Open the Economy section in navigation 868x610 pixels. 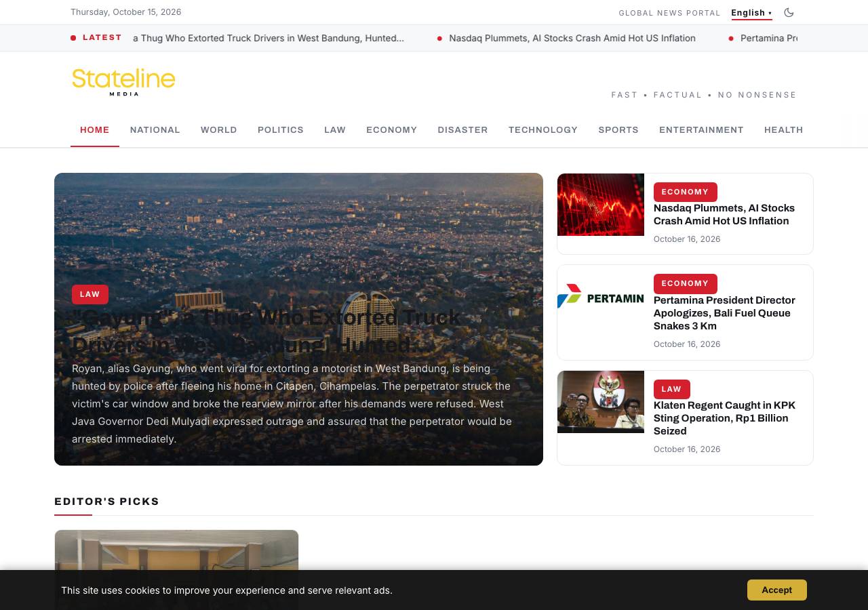coord(392,129)
